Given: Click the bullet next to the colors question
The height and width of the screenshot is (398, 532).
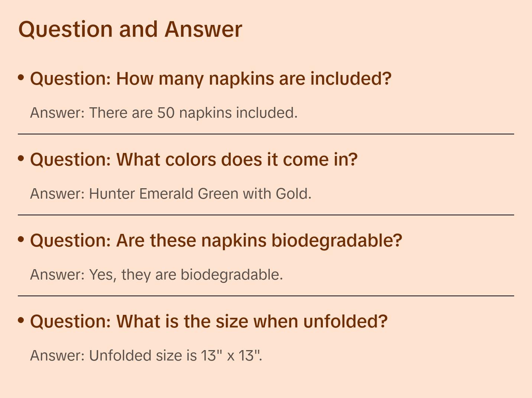Looking at the screenshot, I should [21, 158].
